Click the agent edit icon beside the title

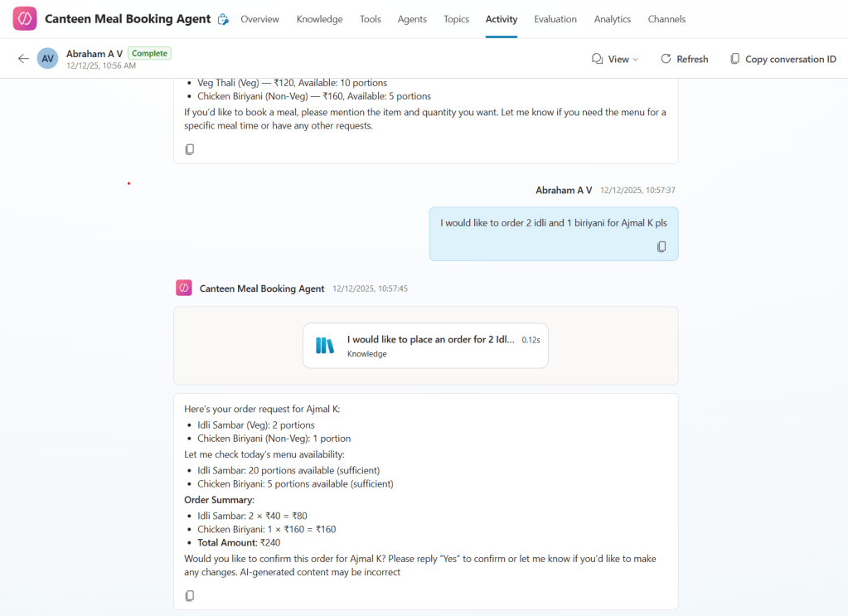click(222, 20)
